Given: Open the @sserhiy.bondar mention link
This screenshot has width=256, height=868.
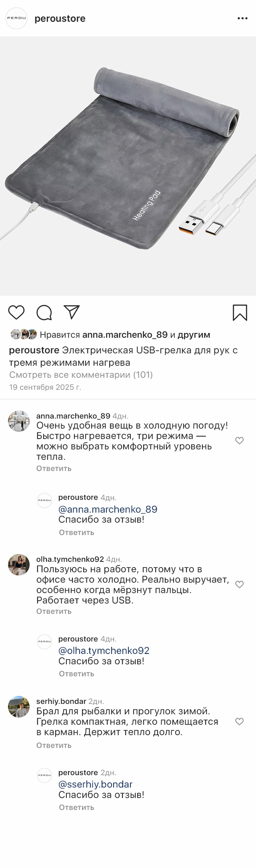Looking at the screenshot, I should click(95, 784).
